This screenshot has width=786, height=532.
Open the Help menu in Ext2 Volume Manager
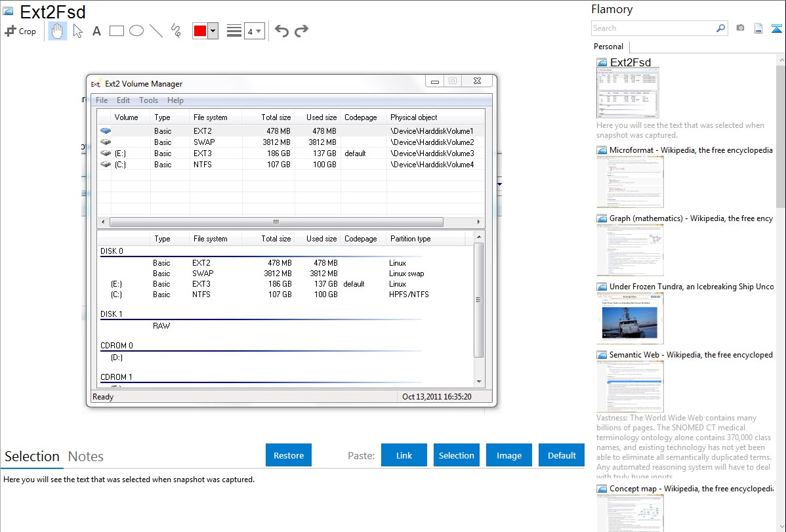175,100
